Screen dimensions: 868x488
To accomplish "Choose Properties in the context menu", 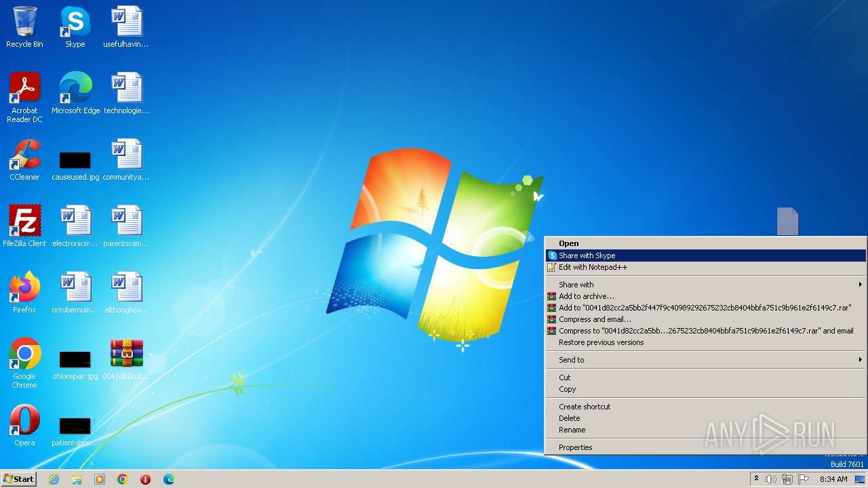I will coord(705,447).
